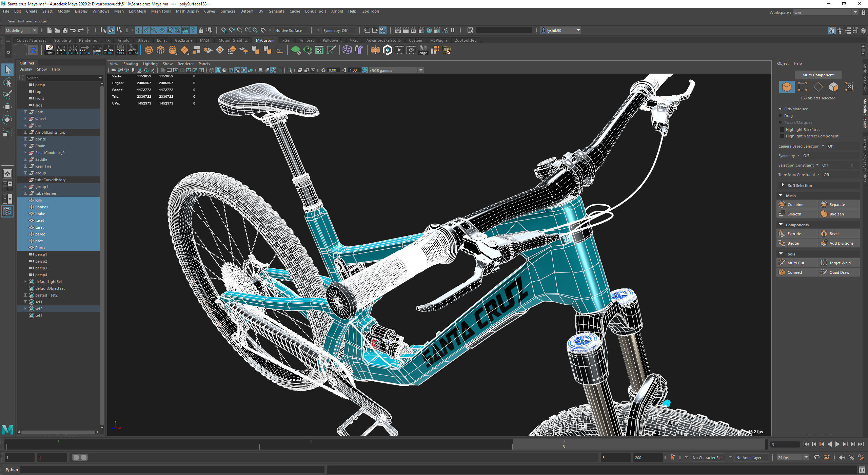Screen dimensions: 868x475
Task: Click the play forwards button
Action: 837,444
